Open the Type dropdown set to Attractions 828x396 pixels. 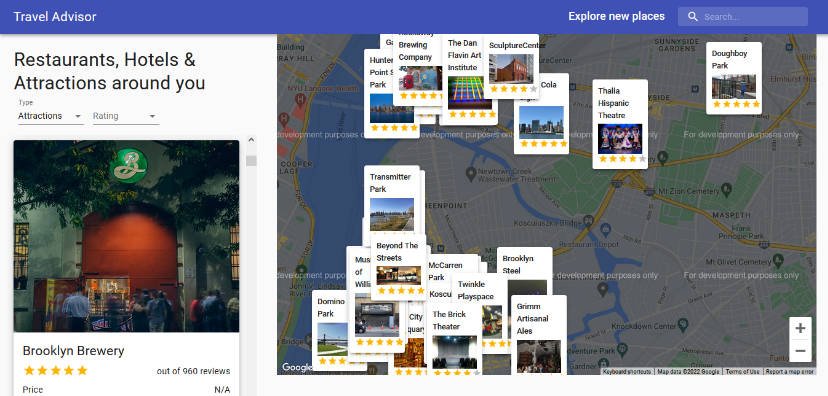[50, 116]
